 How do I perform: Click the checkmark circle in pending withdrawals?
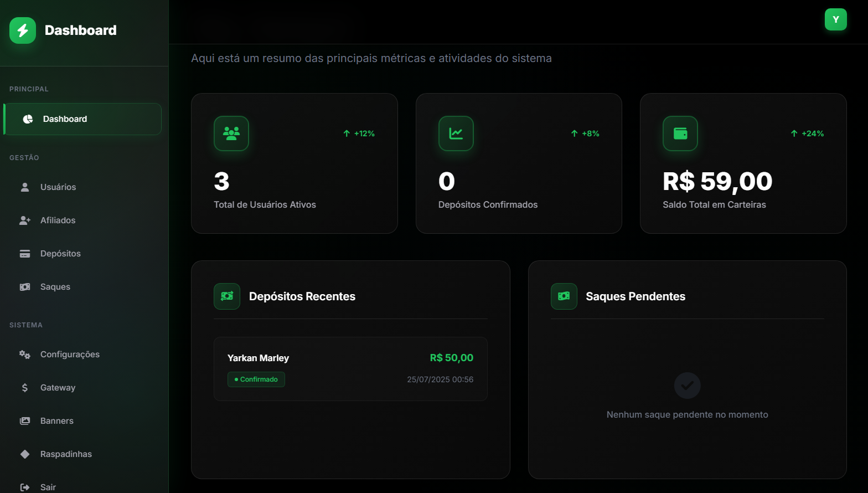click(x=687, y=386)
